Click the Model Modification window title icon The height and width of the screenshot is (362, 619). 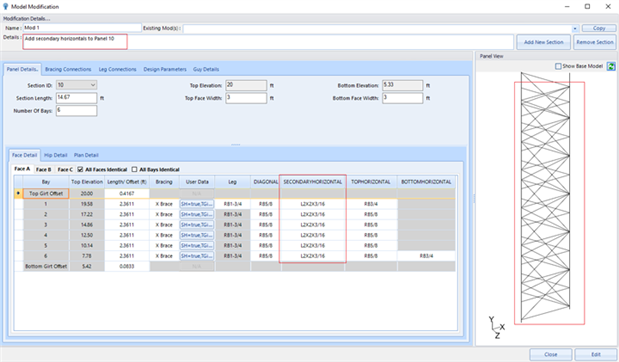pos(6,7)
